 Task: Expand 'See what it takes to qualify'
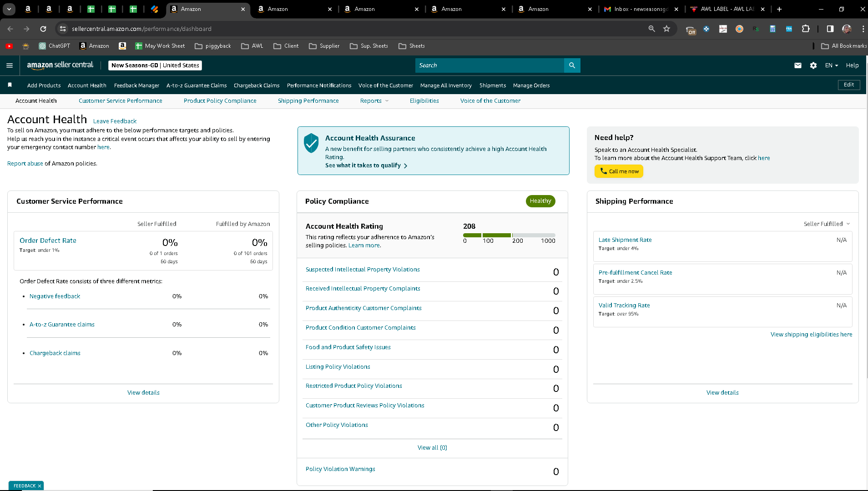[x=366, y=165]
